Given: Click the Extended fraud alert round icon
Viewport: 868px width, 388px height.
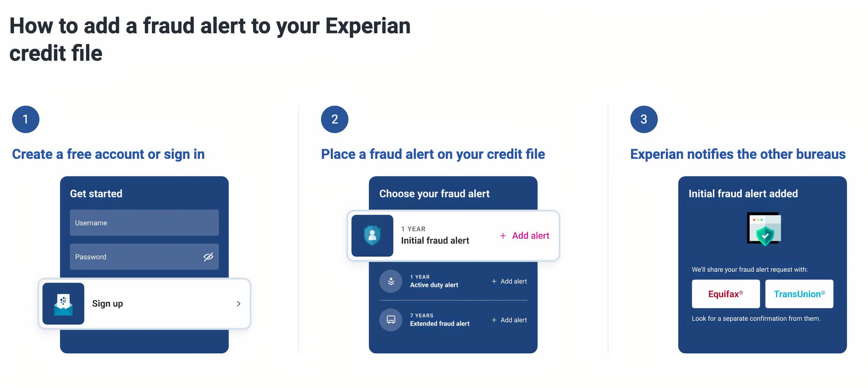Looking at the screenshot, I should 391,320.
